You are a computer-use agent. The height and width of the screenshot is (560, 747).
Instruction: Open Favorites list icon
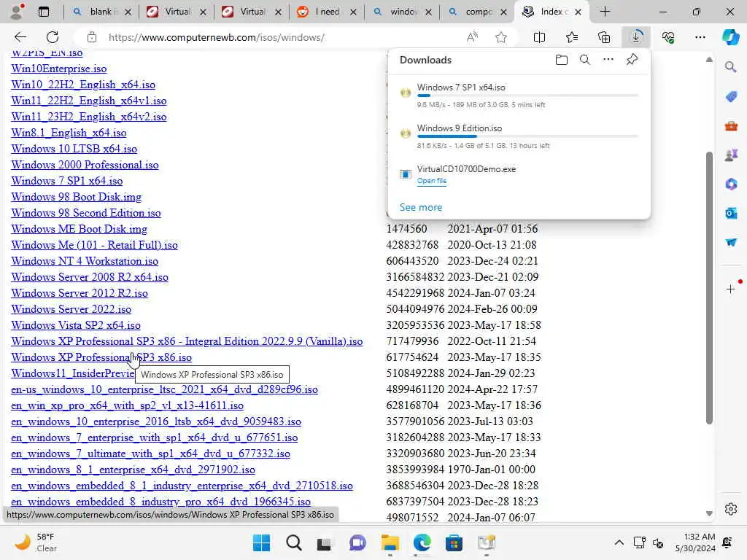pyautogui.click(x=572, y=37)
